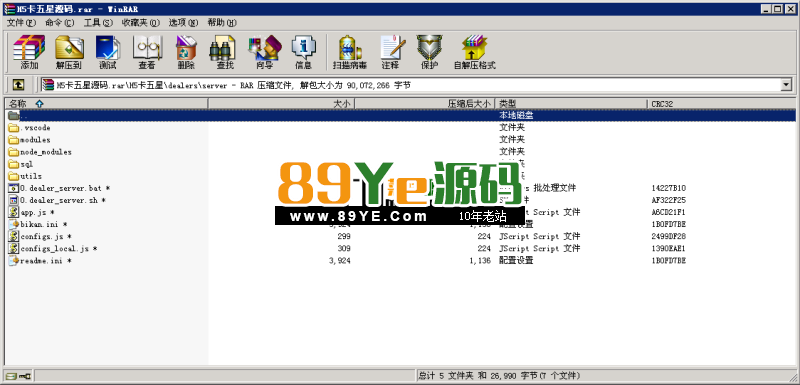800x385 pixels.
Task: Select the configs_local.js file
Action: coord(53,249)
